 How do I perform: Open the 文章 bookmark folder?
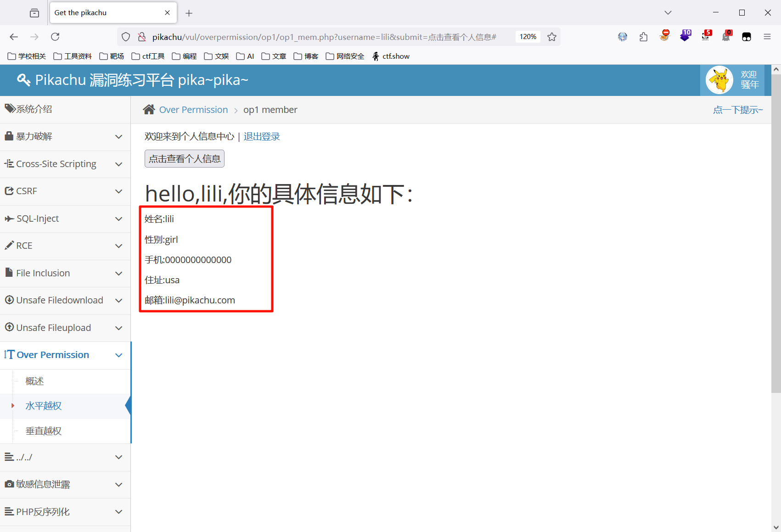(x=274, y=56)
